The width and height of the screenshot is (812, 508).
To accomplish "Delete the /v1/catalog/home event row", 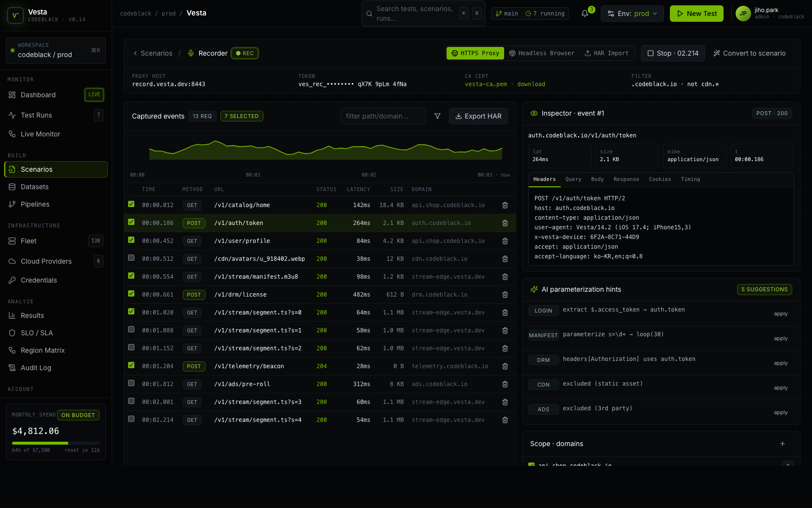I will (505, 205).
